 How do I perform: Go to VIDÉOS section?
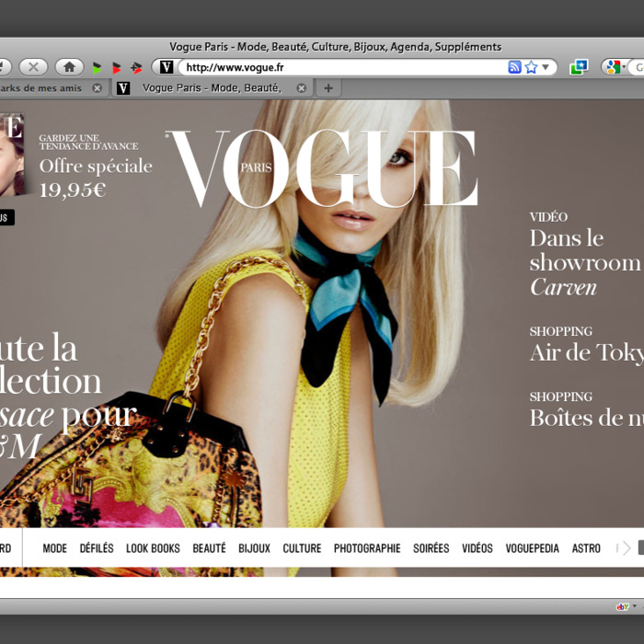(477, 548)
